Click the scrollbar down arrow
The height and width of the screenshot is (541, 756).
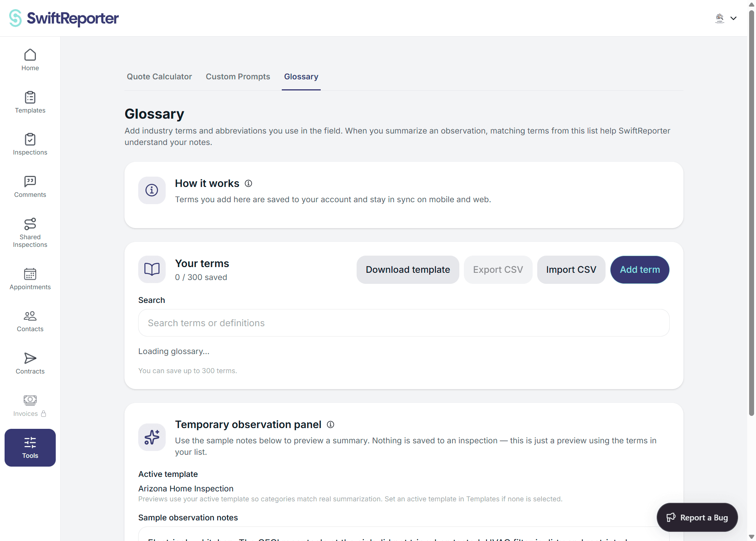tap(751, 536)
